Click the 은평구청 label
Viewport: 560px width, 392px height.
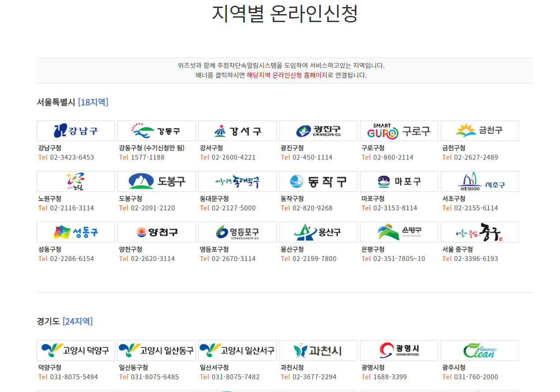(x=373, y=249)
